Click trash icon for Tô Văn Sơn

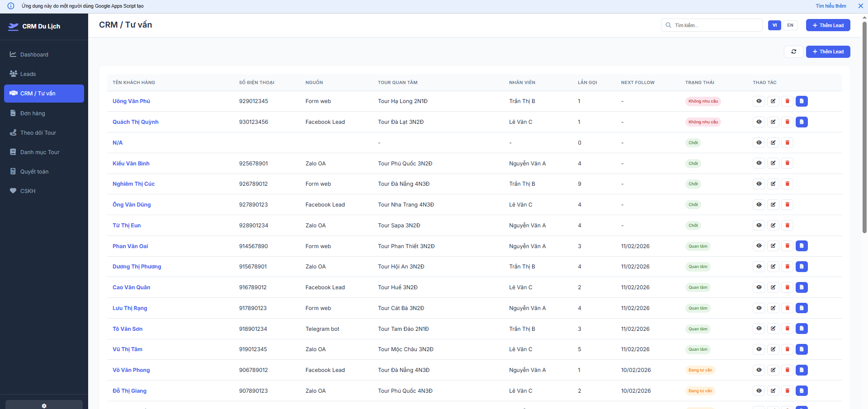tap(787, 329)
